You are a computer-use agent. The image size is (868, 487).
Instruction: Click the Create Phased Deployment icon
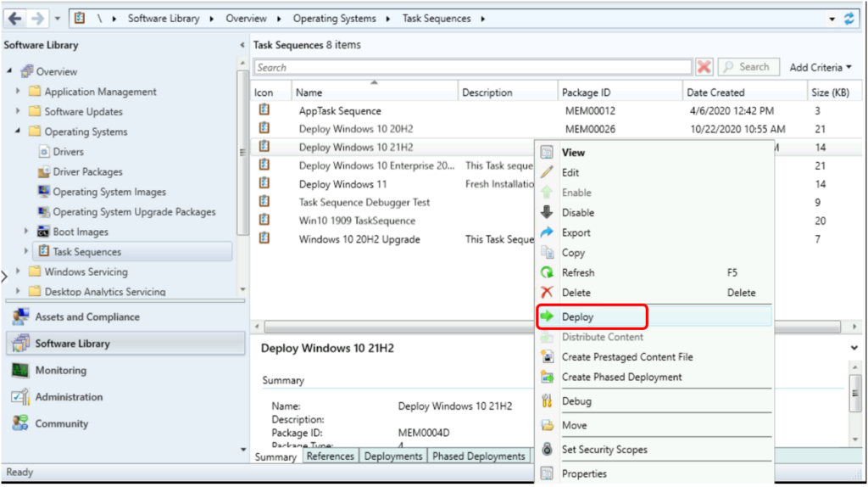pos(547,377)
